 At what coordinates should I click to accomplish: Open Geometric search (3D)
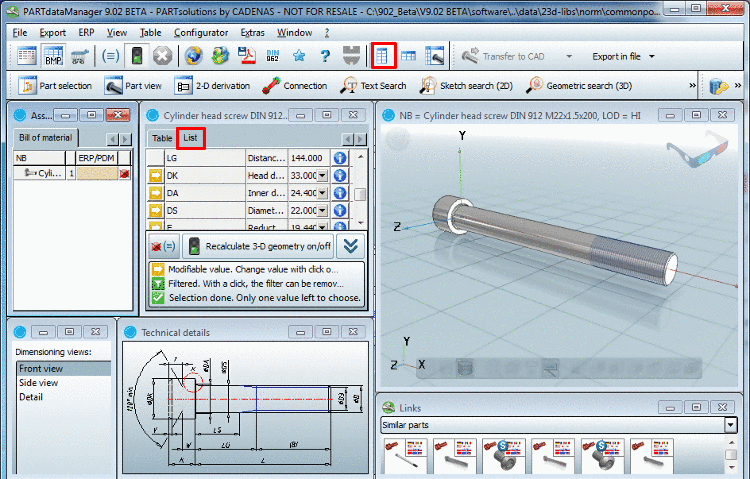pyautogui.click(x=579, y=86)
